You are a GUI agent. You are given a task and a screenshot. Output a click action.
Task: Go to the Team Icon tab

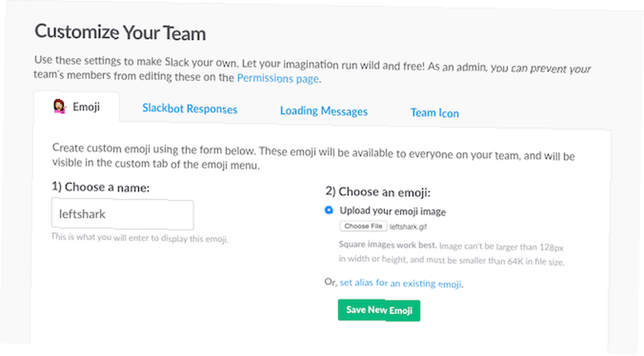pos(435,113)
